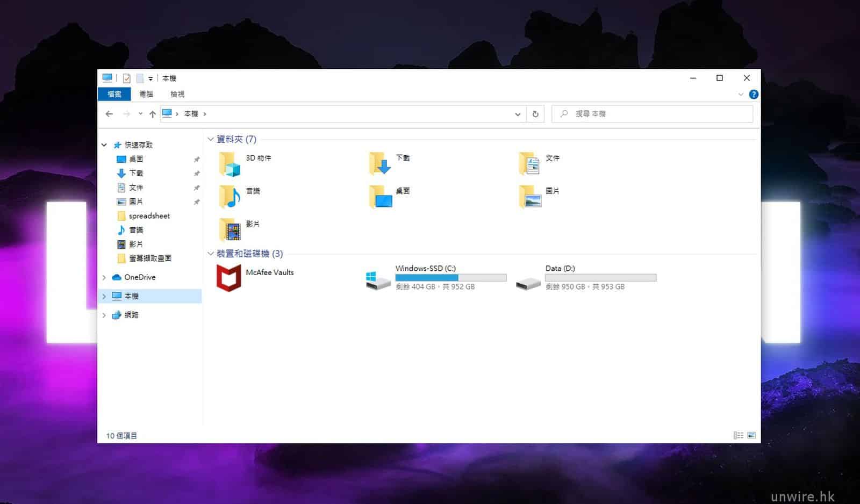Collapse the 裝置和磁碟機 (3) group
860x504 pixels.
(211, 254)
